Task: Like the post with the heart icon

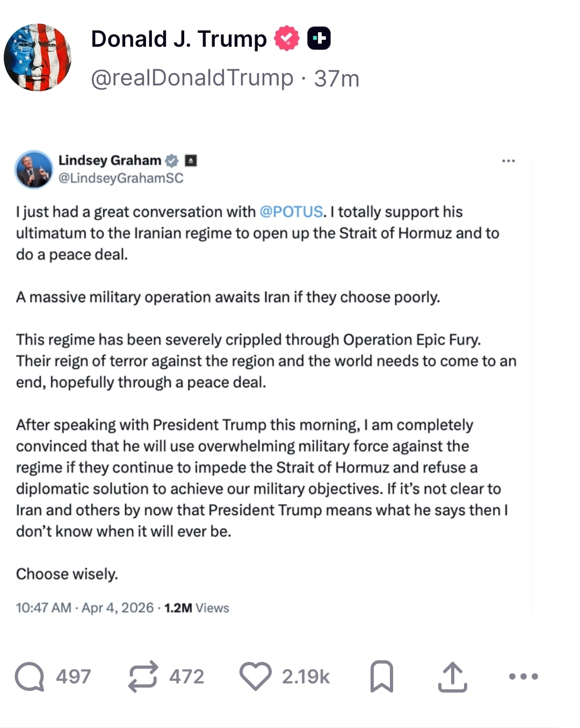Action: (256, 676)
